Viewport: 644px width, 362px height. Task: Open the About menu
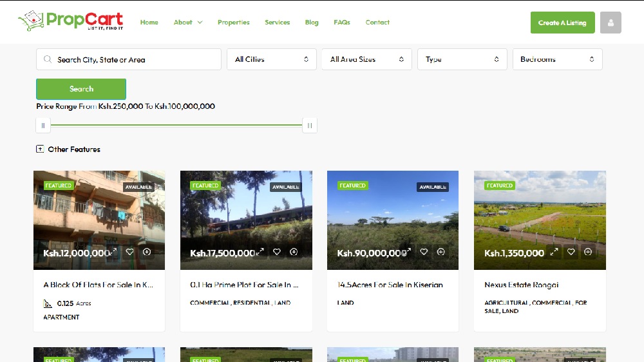point(187,22)
